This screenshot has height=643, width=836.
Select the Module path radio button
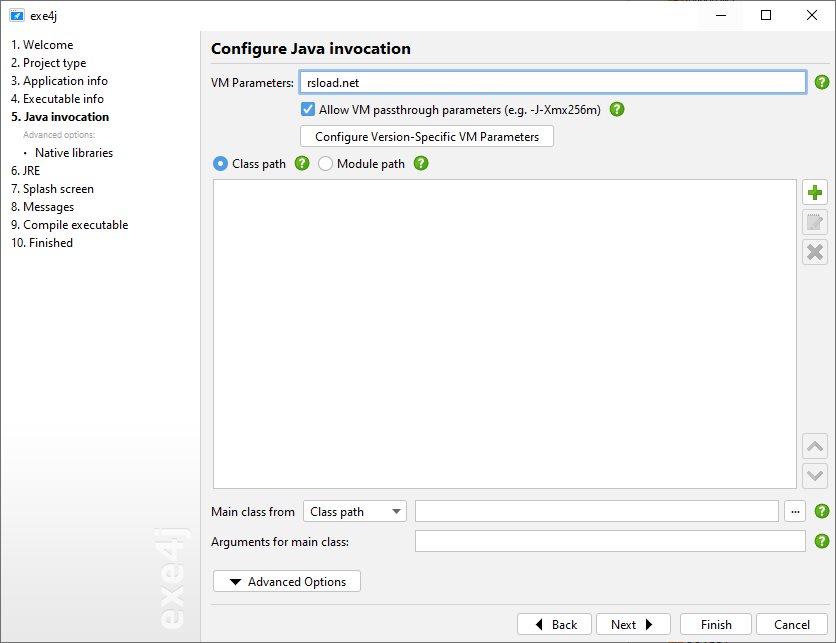(x=326, y=164)
